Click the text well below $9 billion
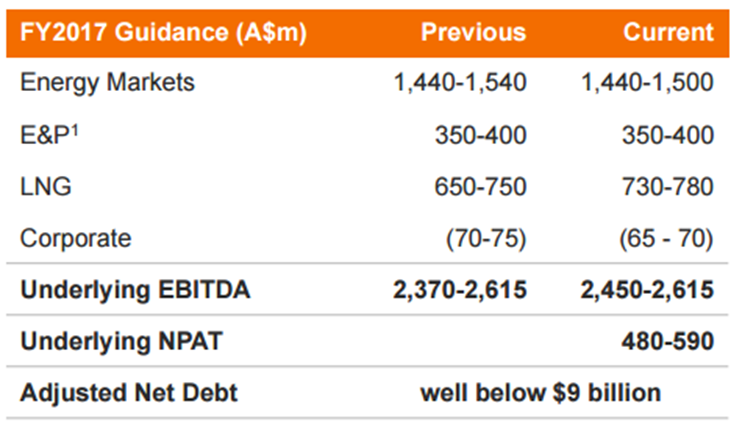 point(541,393)
